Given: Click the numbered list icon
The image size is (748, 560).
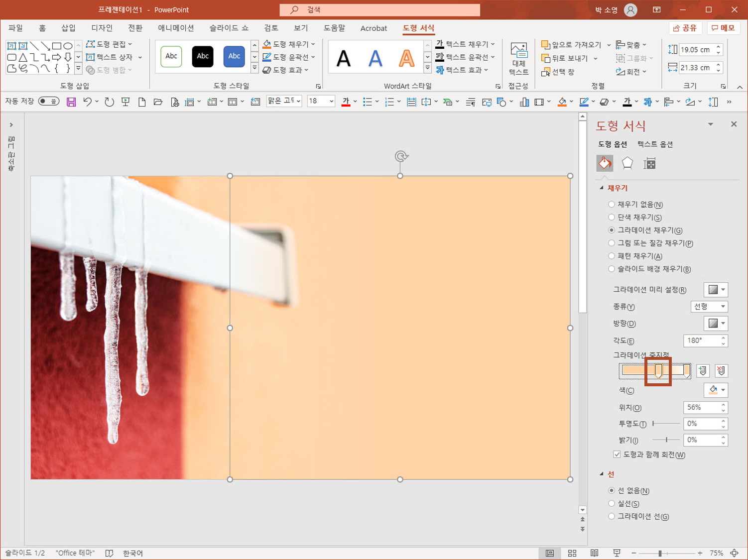Looking at the screenshot, I should (x=389, y=102).
